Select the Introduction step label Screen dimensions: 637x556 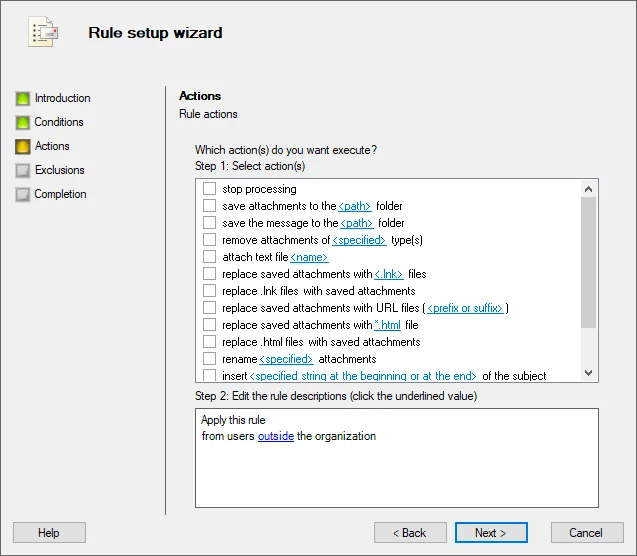coord(62,98)
